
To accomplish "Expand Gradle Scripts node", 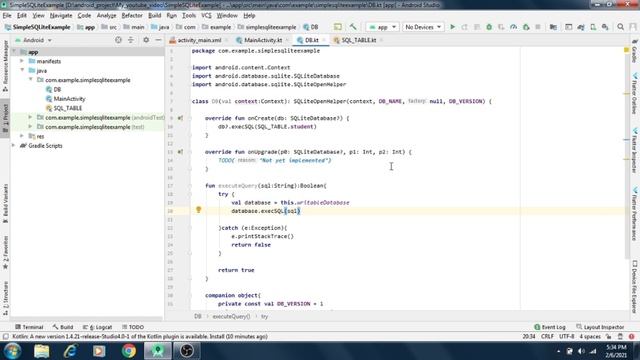I will pos(13,145).
